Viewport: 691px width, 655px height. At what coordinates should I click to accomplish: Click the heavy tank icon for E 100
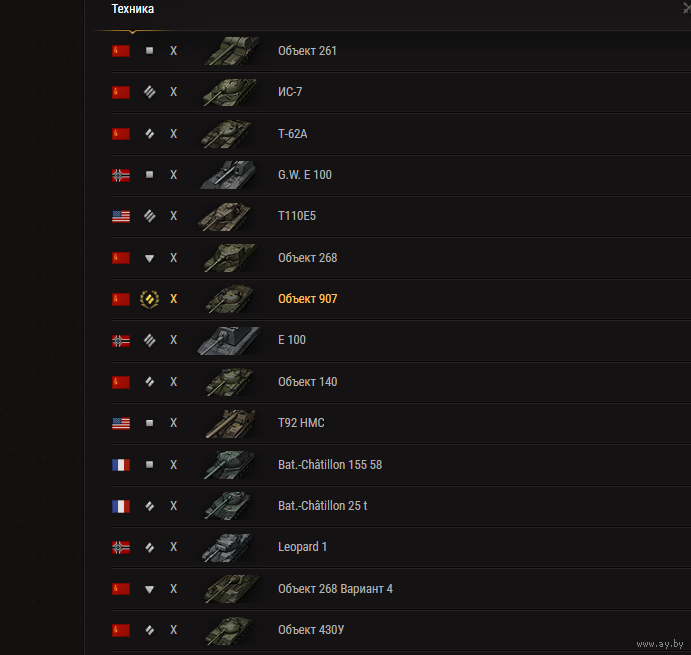149,340
